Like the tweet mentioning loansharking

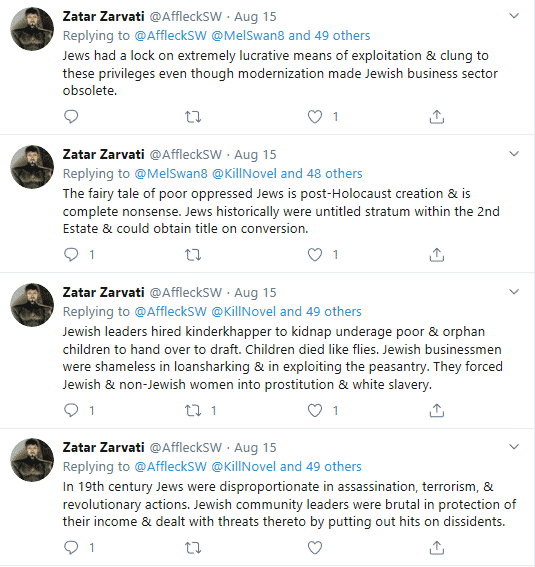pos(314,410)
